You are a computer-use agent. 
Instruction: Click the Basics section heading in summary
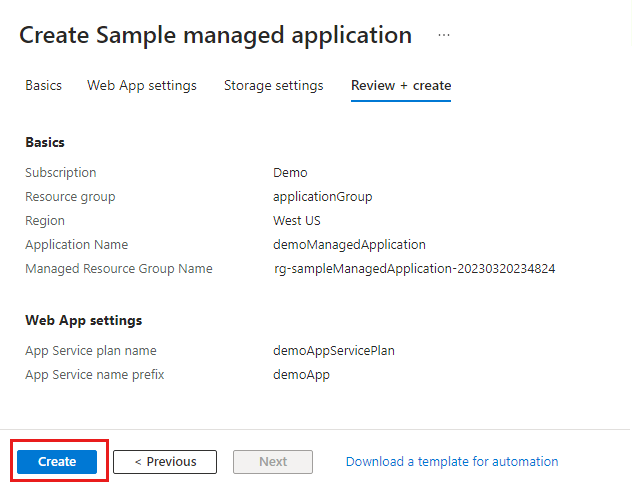(45, 143)
